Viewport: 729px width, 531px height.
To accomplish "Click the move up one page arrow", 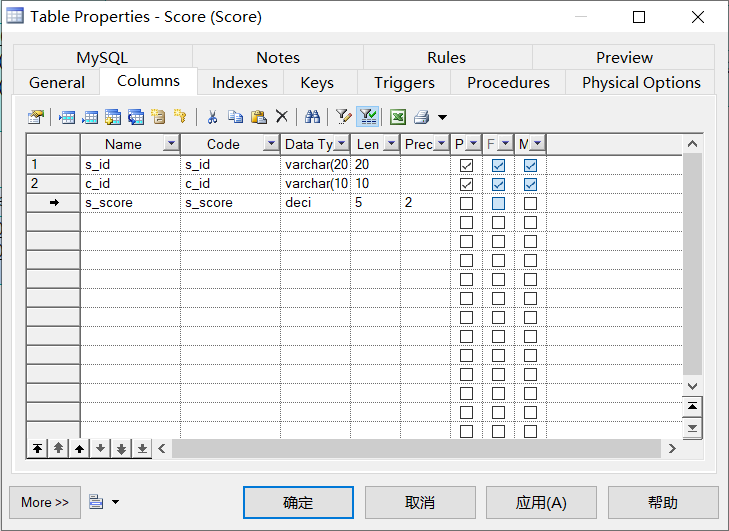I will coord(58,449).
